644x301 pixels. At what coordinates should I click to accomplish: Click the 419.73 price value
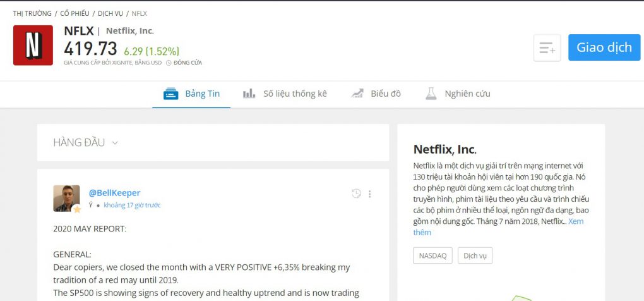coord(90,49)
